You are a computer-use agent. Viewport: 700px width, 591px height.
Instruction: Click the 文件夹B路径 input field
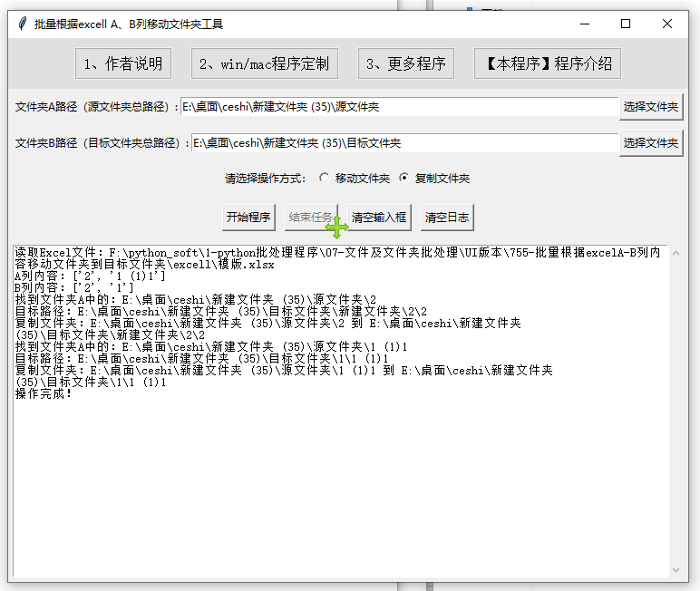pyautogui.click(x=404, y=143)
